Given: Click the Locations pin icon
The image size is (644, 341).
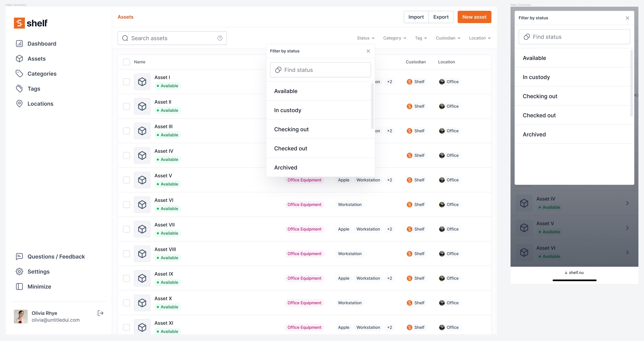Looking at the screenshot, I should click(x=20, y=103).
